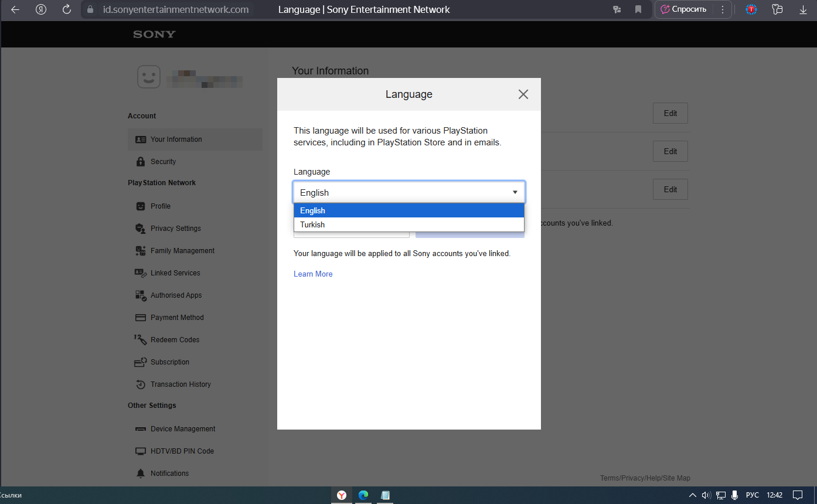Screen dimensions: 817x504
Task: Click the page translate icon
Action: pyautogui.click(x=617, y=9)
